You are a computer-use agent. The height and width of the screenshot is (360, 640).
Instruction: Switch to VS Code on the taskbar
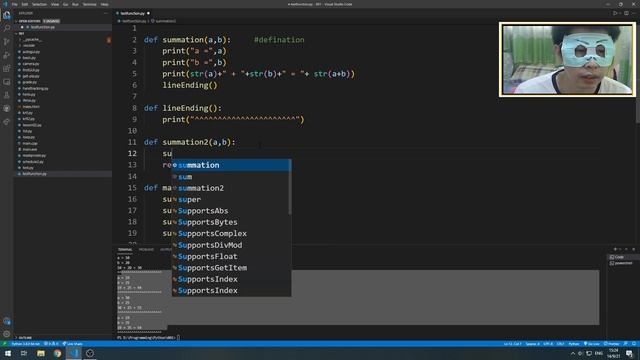point(73,353)
